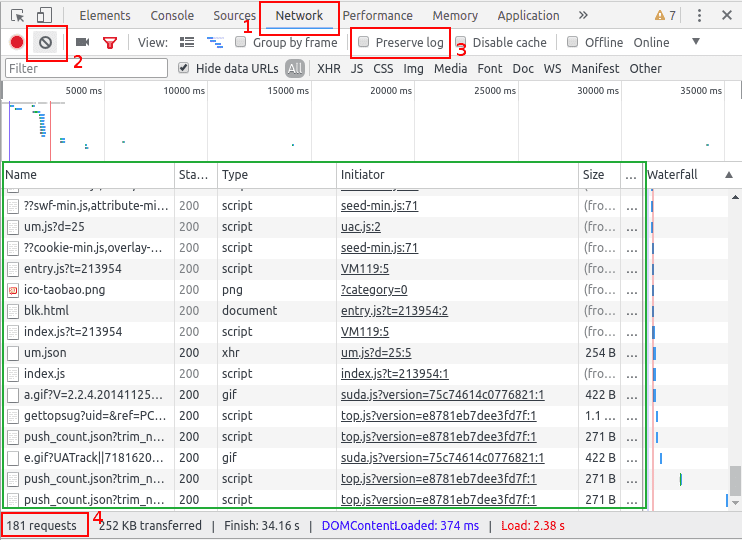Toggle the device toolbar icon
The image size is (742, 540).
[x=44, y=15]
